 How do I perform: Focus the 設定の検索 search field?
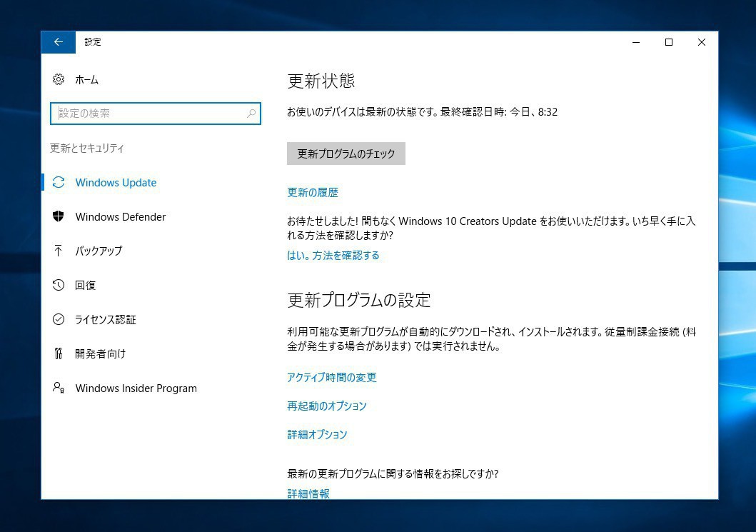[150, 114]
